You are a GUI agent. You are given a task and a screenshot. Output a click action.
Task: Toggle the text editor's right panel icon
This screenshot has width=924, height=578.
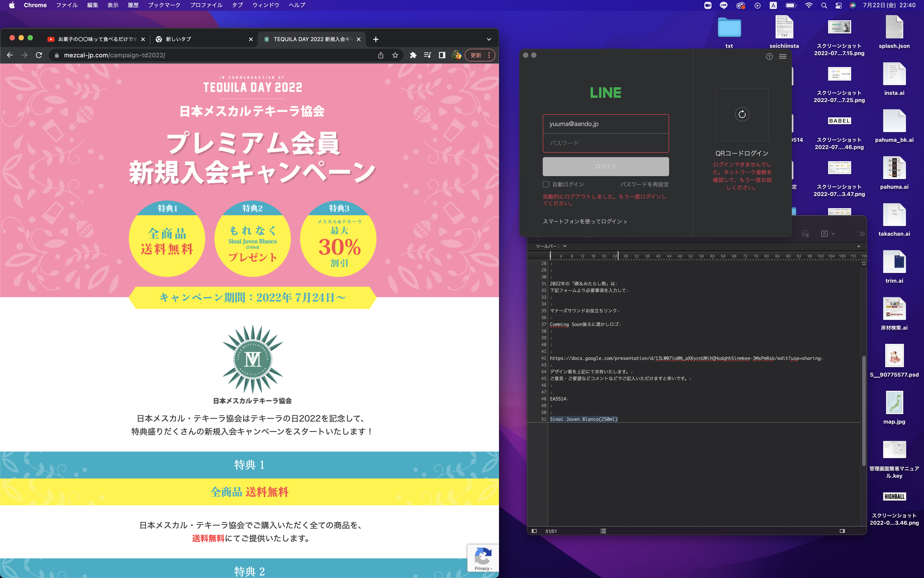[842, 531]
